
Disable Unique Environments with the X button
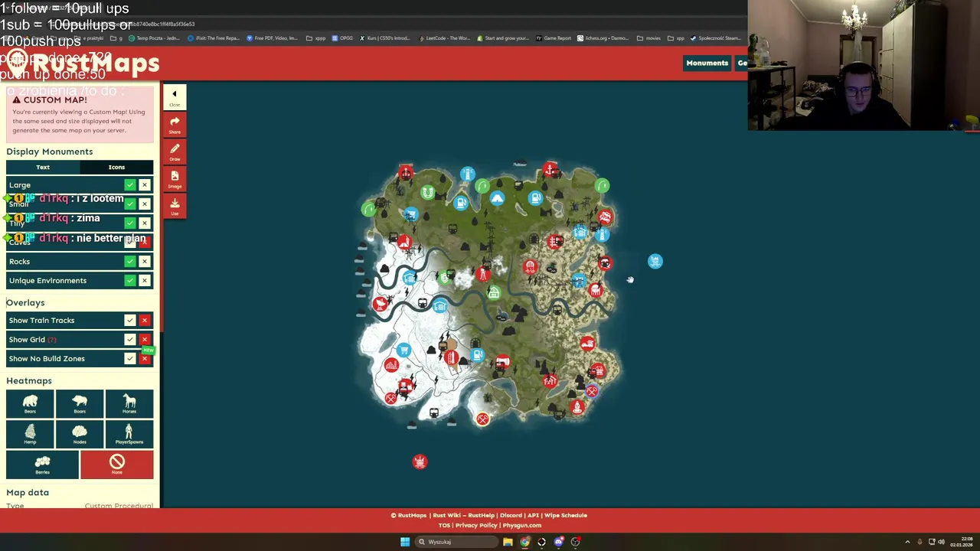pos(145,281)
